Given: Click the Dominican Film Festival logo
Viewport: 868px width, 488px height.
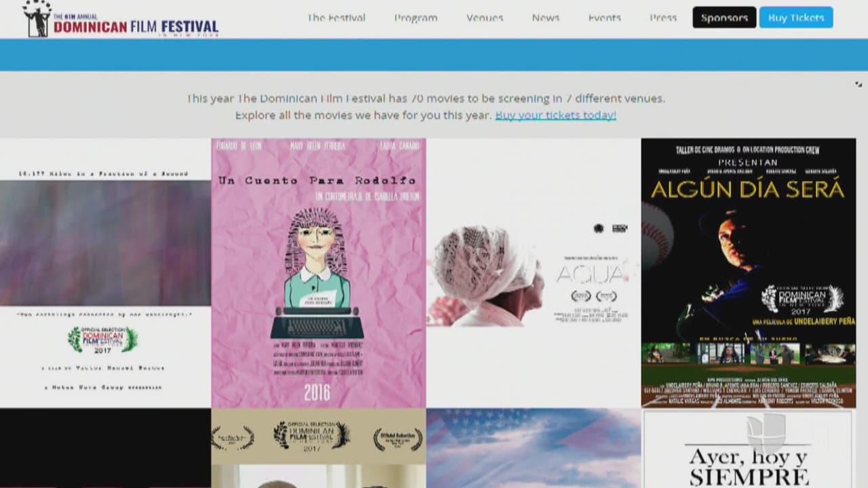Looking at the screenshot, I should click(121, 20).
